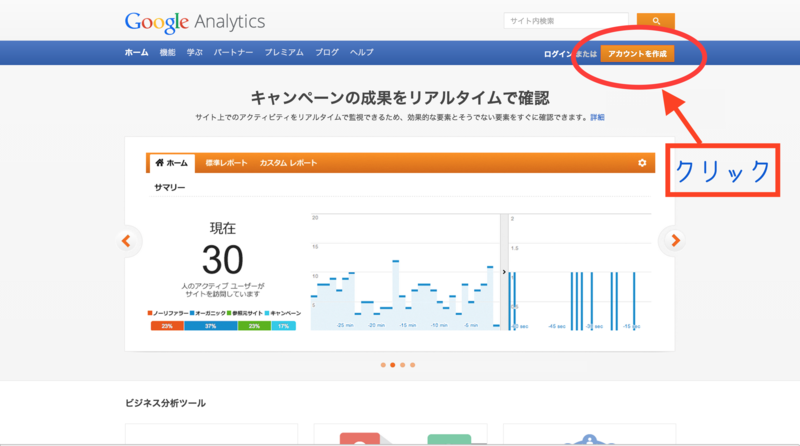Click the home icon in ホーム tab
The width and height of the screenshot is (800, 446).
pyautogui.click(x=160, y=163)
